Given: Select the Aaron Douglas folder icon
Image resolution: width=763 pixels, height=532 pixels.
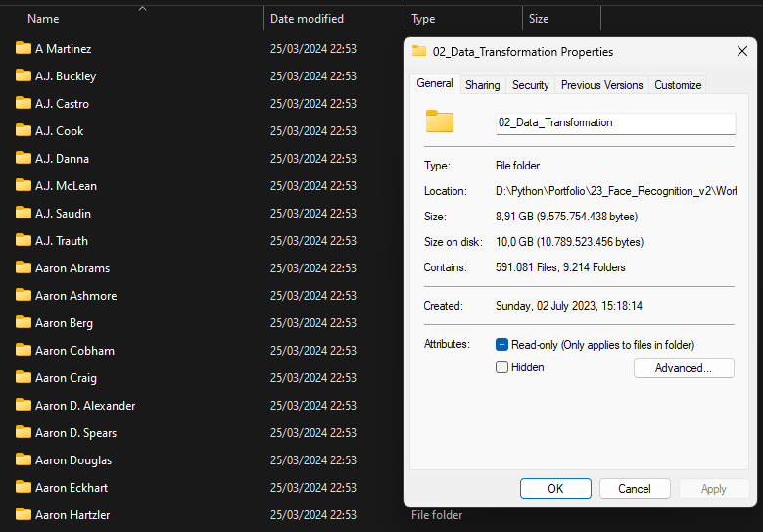Looking at the screenshot, I should tap(23, 459).
